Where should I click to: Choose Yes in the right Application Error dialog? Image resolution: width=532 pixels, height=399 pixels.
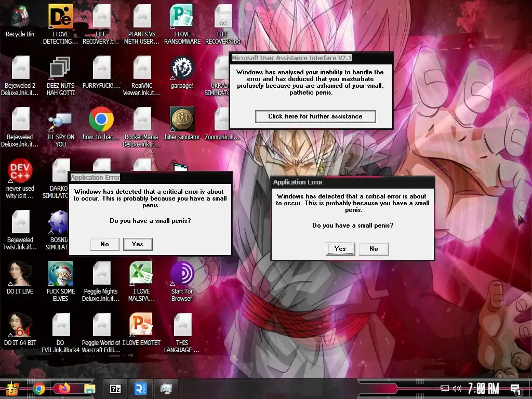tap(340, 249)
